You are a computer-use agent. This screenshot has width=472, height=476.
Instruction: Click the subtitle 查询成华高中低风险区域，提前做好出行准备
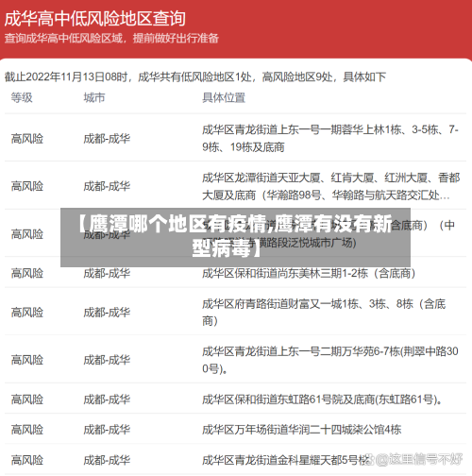[x=111, y=39]
